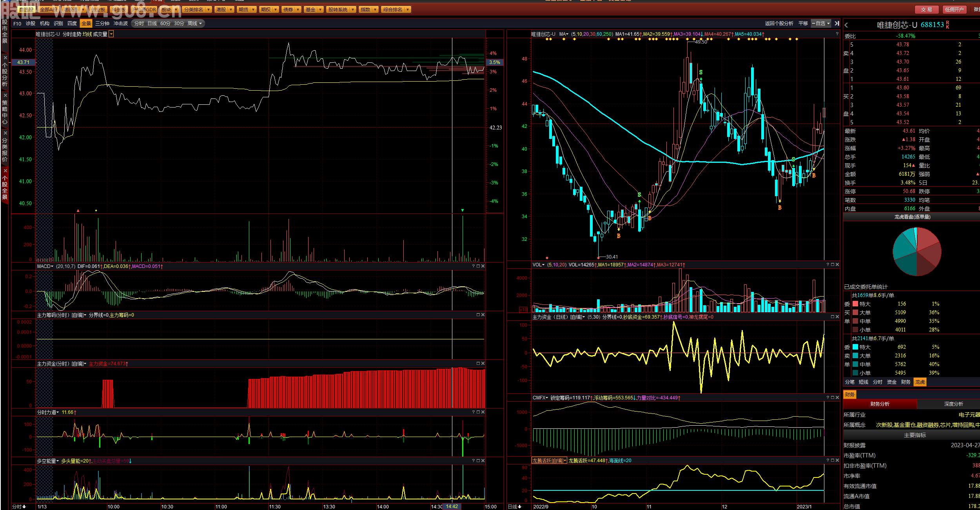Open the MACD indicator selector
The width and height of the screenshot is (980, 510).
coord(45,266)
